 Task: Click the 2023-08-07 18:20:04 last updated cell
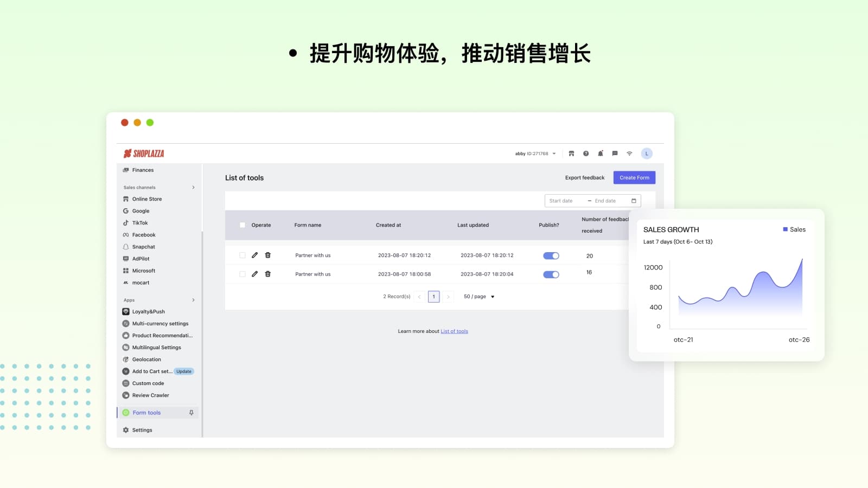click(x=487, y=274)
